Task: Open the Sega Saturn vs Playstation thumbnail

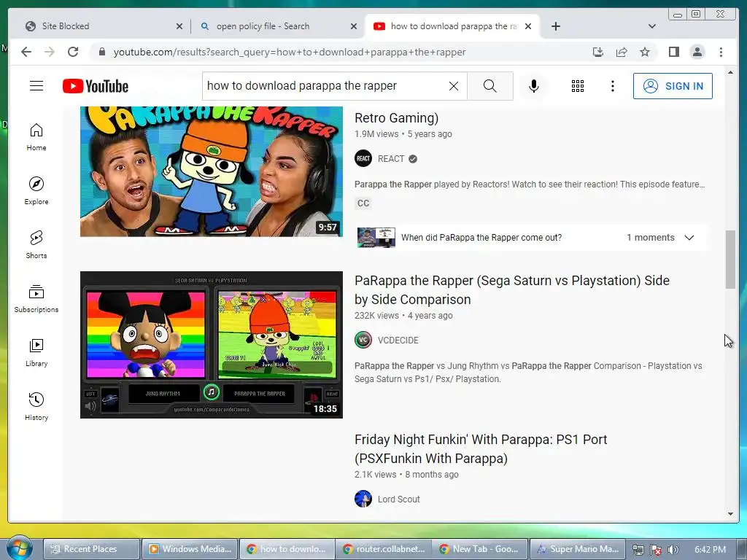Action: (211, 345)
